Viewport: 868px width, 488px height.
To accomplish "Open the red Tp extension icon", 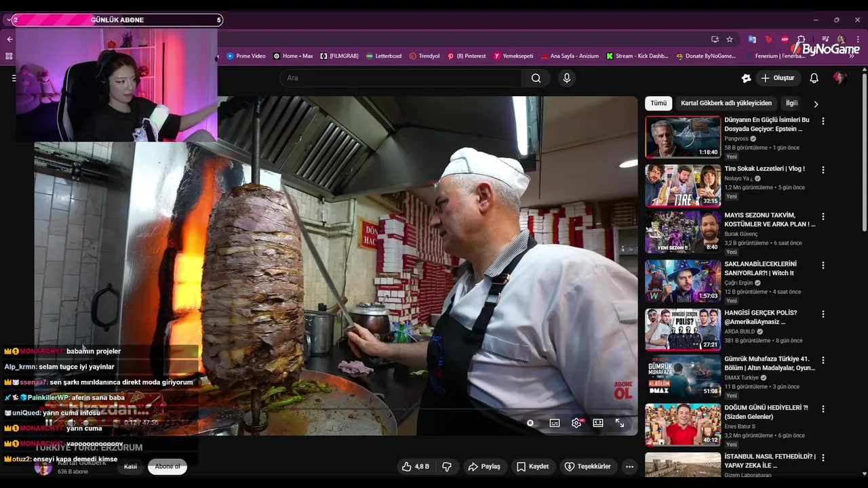I will [x=768, y=39].
